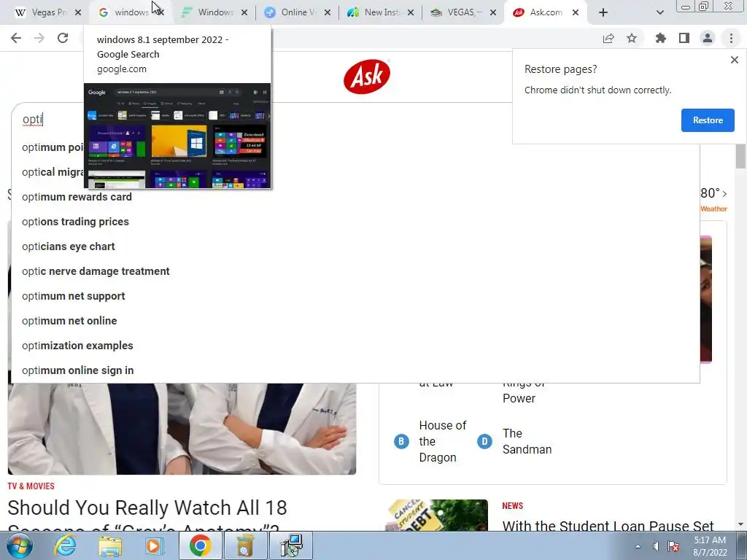Click the Google search tab preview thumbnail
This screenshot has height=560, width=747.
[177, 136]
